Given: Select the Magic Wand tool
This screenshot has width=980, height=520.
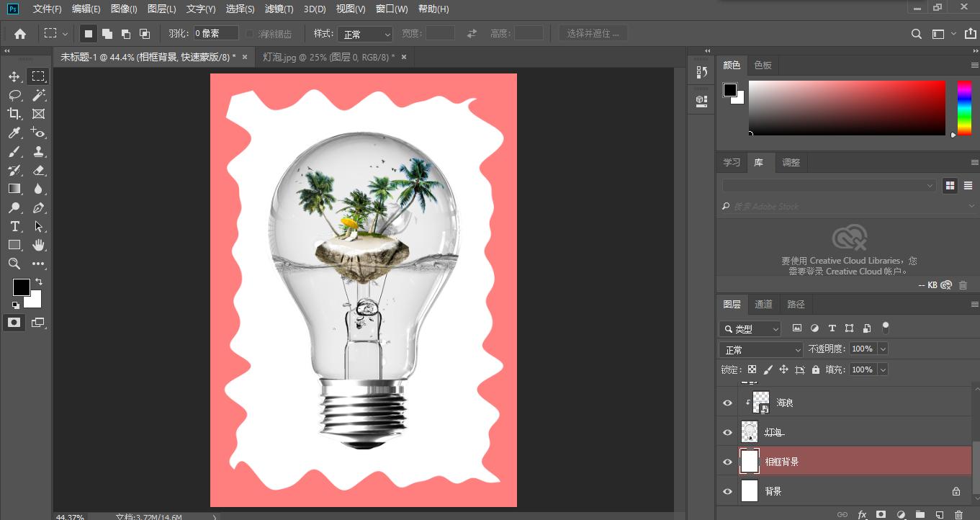Looking at the screenshot, I should [x=39, y=95].
